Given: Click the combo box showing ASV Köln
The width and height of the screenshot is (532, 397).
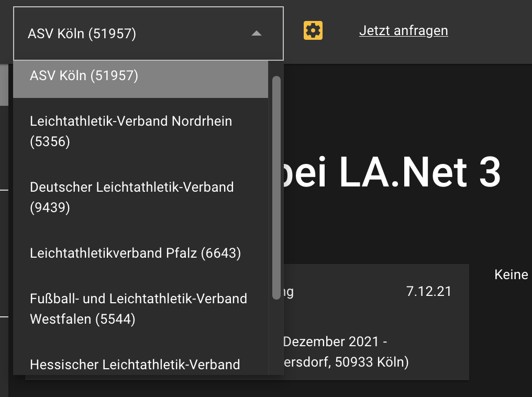Looking at the screenshot, I should [x=148, y=33].
